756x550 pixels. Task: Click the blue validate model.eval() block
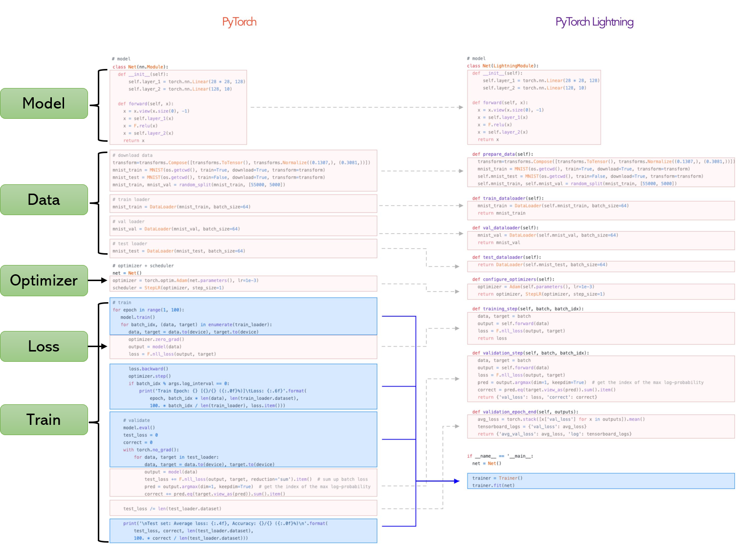tap(243, 439)
